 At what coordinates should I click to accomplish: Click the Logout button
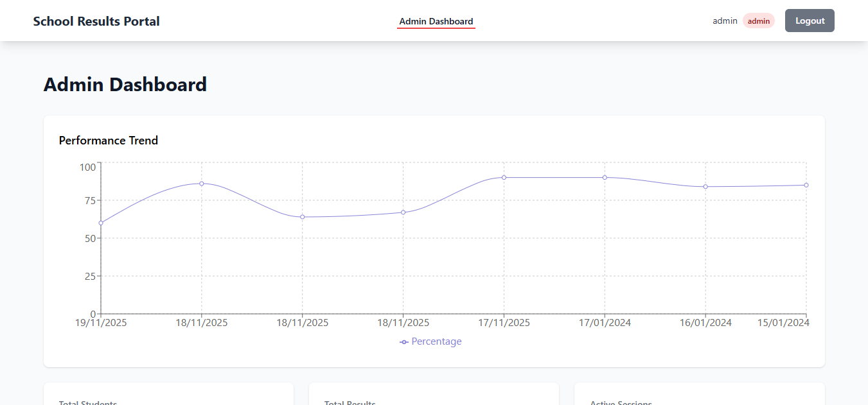pos(810,21)
